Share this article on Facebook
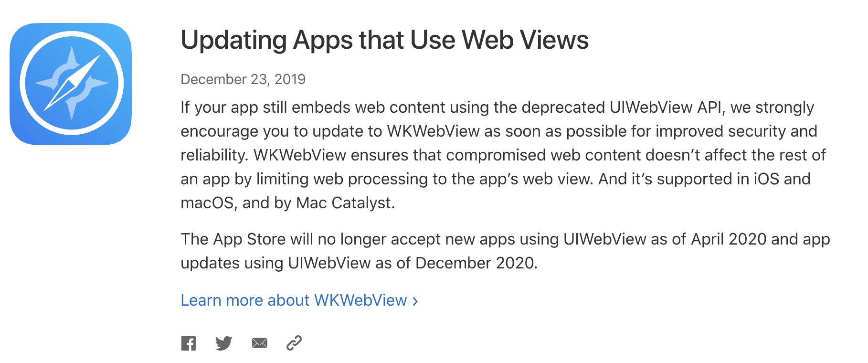The height and width of the screenshot is (363, 868). (189, 343)
